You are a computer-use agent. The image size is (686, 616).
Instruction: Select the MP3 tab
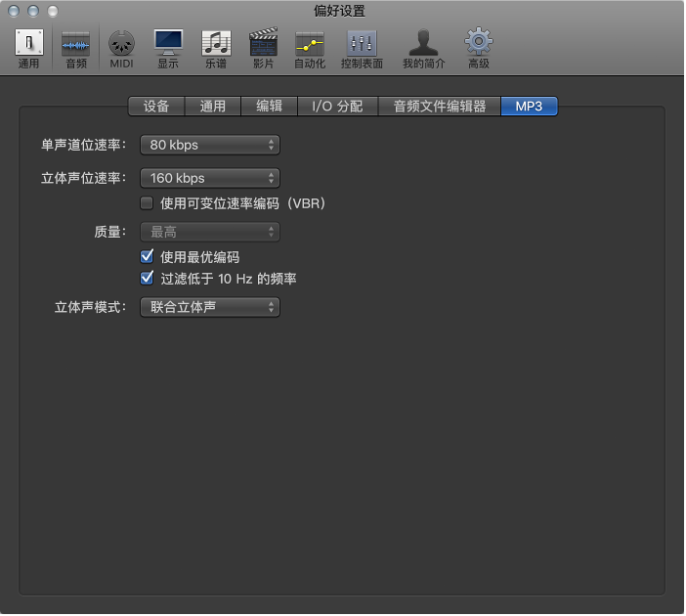[x=529, y=107]
